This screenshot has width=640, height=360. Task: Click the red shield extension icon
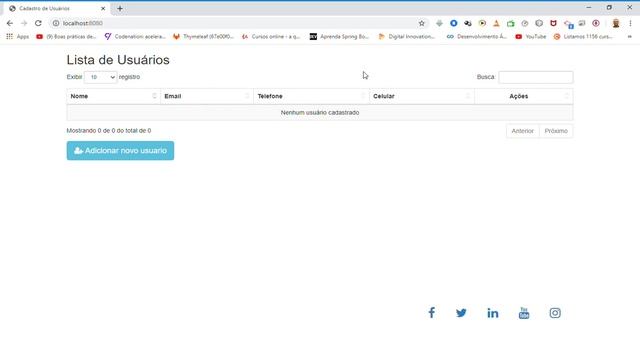point(553,23)
